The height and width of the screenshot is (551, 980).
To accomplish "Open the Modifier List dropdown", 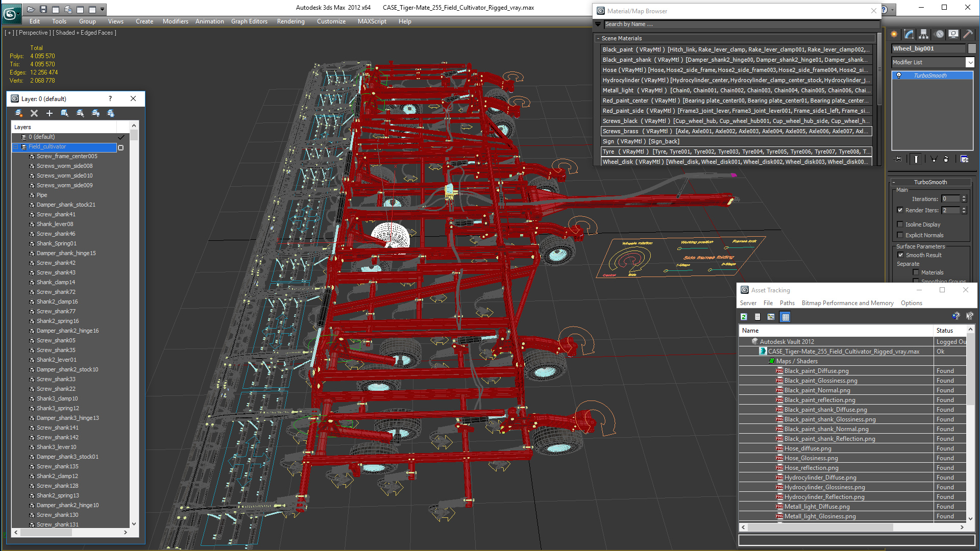I will [933, 62].
